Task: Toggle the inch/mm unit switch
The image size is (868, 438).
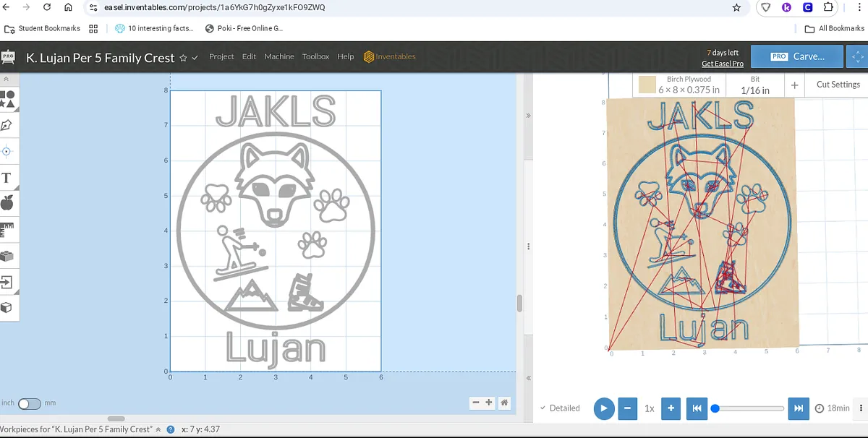Action: (x=29, y=403)
